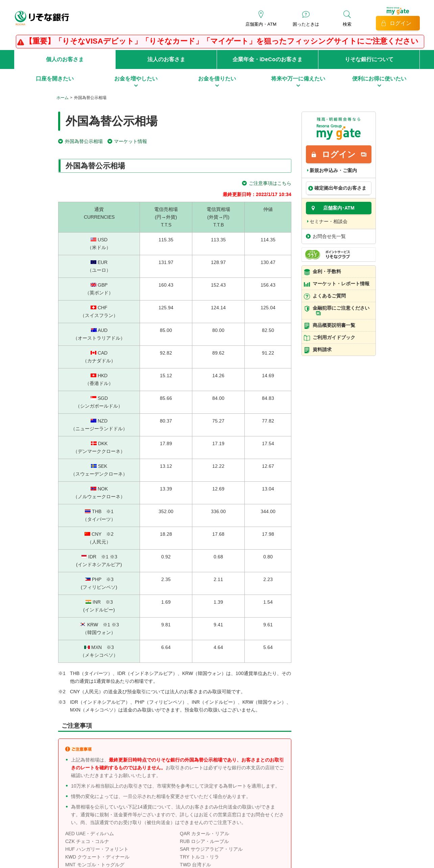Open the phishing warning banner
This screenshot has height=868, width=434.
pyautogui.click(x=220, y=42)
